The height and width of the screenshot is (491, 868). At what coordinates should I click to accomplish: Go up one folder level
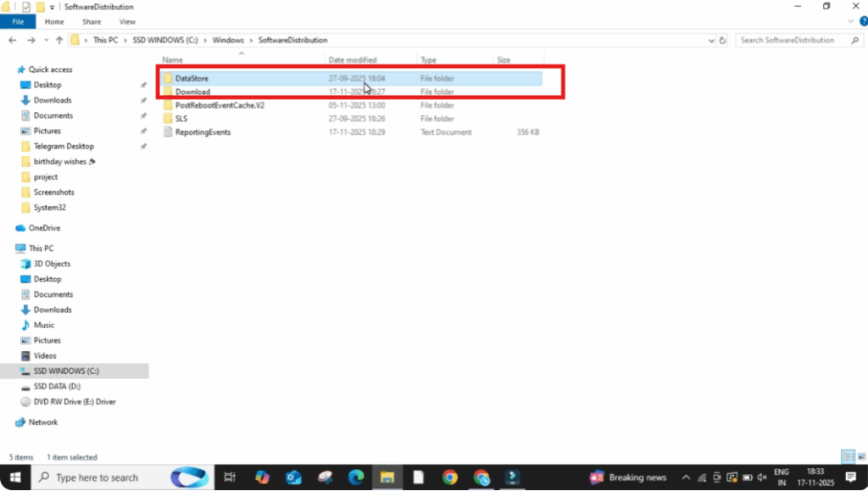(x=59, y=40)
